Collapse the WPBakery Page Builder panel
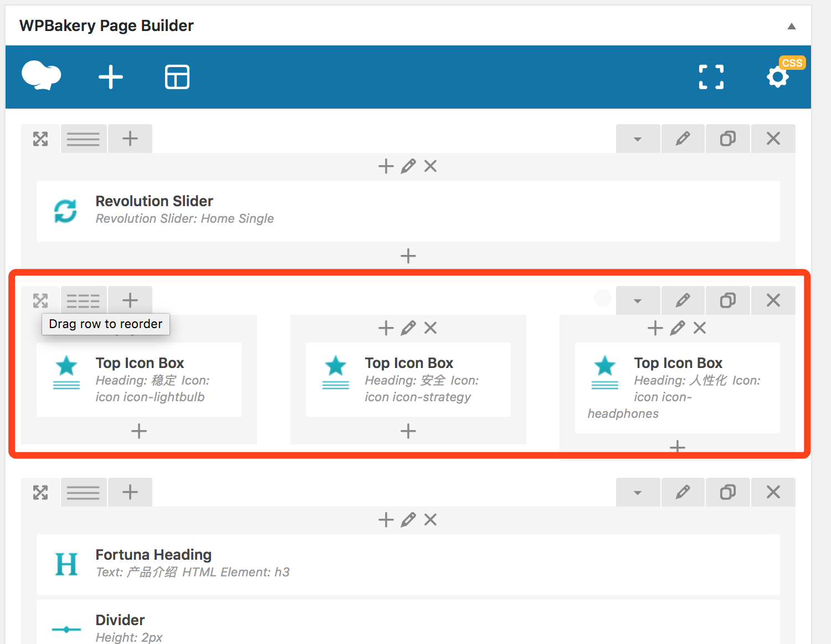 [x=792, y=26]
